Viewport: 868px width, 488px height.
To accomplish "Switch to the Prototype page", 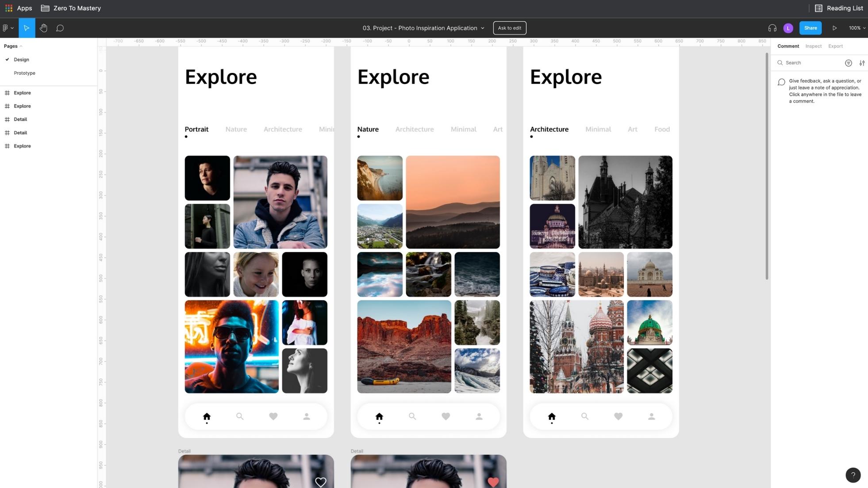I will tap(24, 73).
